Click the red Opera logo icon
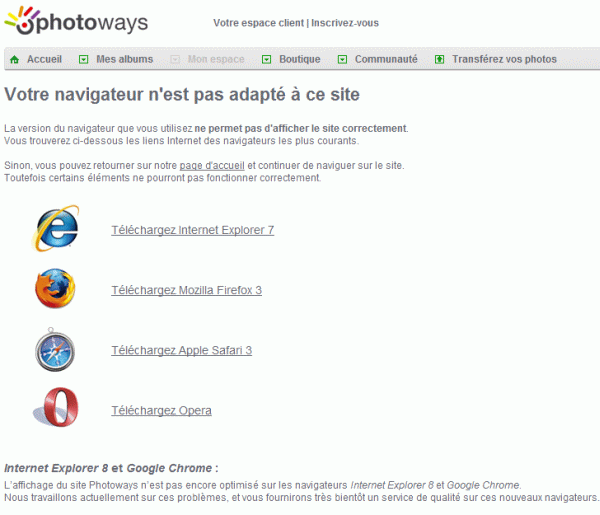This screenshot has height=515, width=600. tap(57, 407)
